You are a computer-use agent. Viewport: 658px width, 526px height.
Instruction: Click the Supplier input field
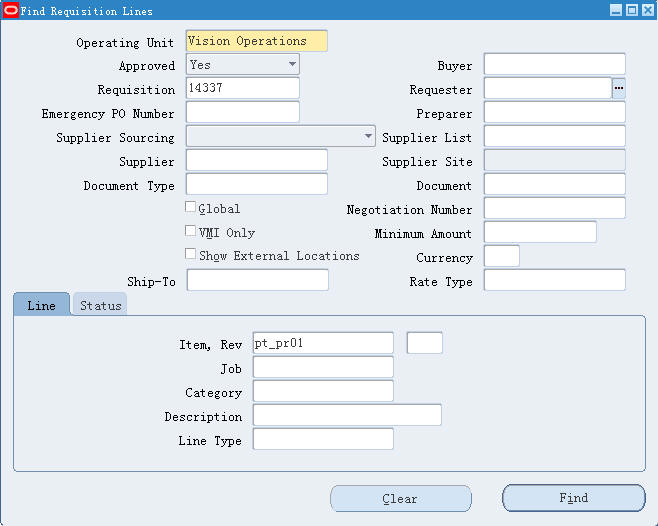pos(257,160)
